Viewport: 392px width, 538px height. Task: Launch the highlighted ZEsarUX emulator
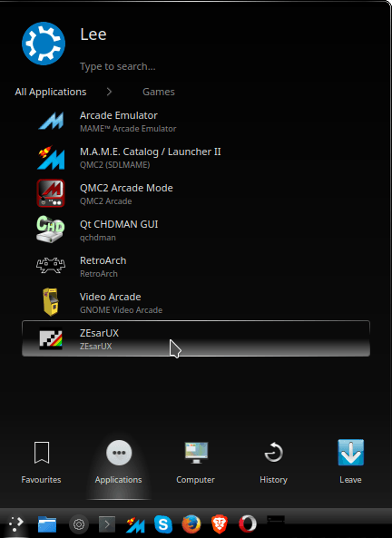click(x=196, y=338)
